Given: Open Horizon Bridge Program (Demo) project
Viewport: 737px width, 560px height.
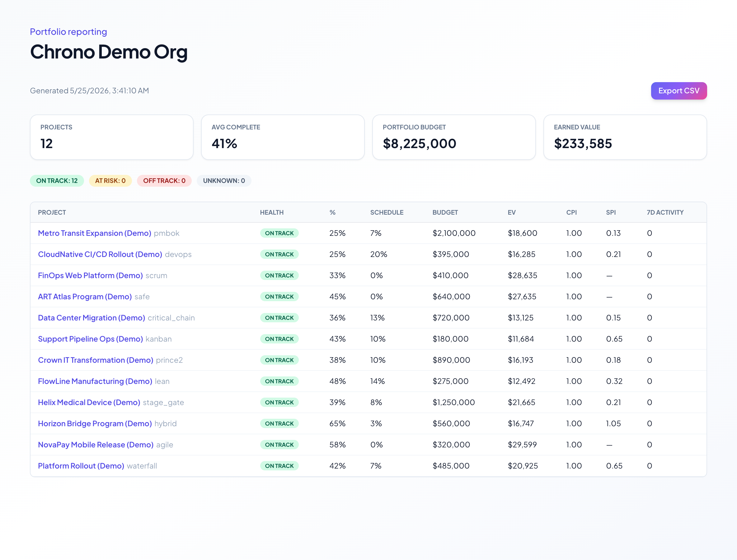Looking at the screenshot, I should click(x=95, y=424).
